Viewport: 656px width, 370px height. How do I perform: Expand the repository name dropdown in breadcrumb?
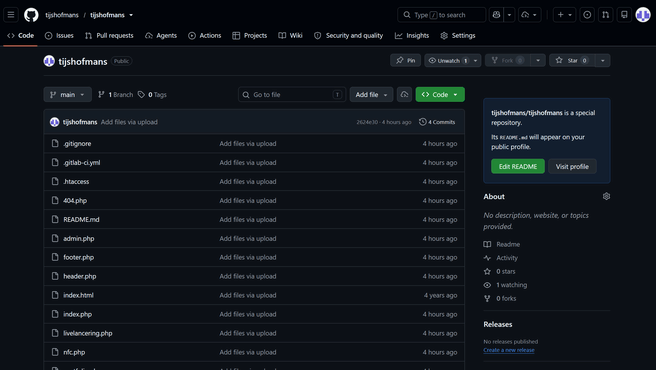131,15
